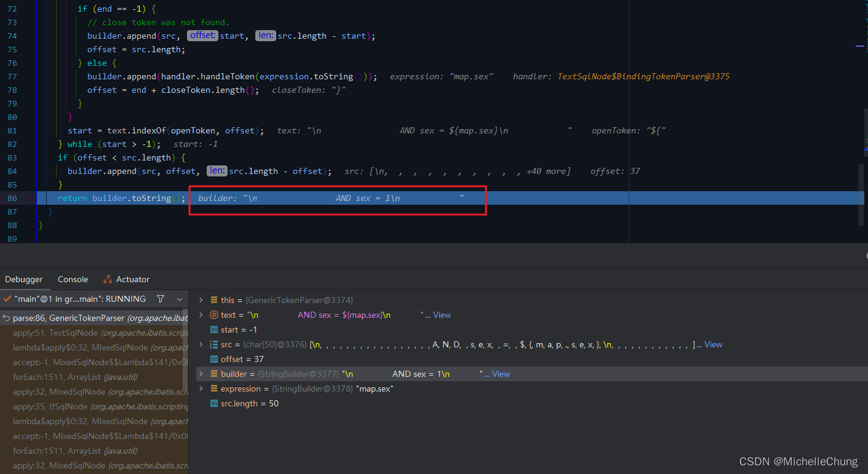Expand the 'text' variable node
The height and width of the screenshot is (474, 868).
click(x=201, y=315)
